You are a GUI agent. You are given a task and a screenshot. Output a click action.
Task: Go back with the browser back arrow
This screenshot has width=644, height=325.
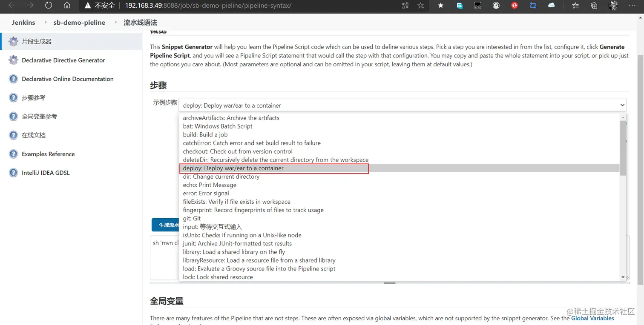click(12, 6)
